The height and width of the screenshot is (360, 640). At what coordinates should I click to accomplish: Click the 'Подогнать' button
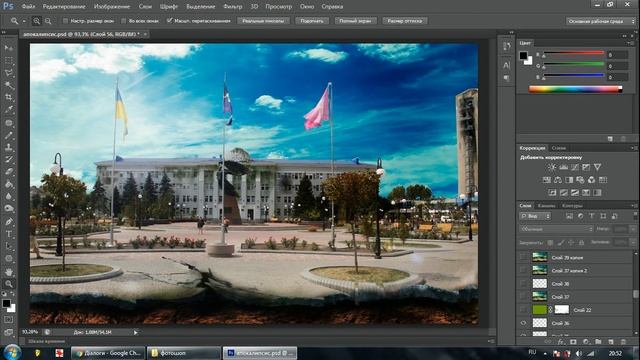pyautogui.click(x=312, y=21)
